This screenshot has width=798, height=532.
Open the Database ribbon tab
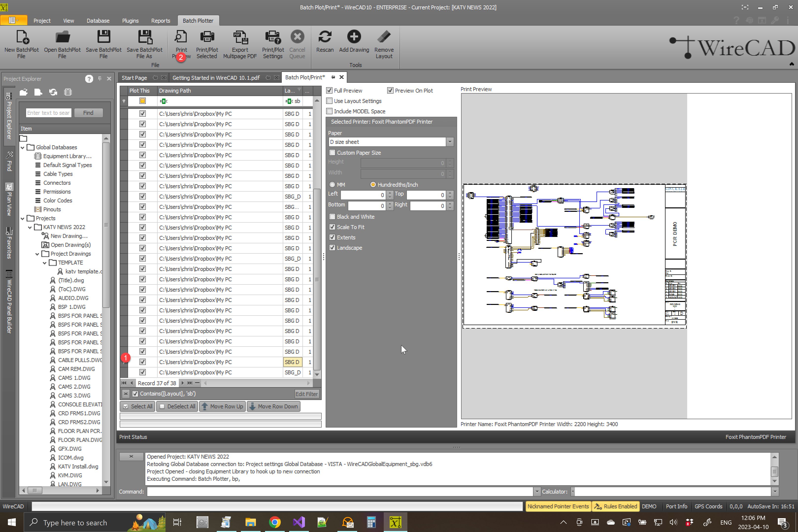(98, 21)
